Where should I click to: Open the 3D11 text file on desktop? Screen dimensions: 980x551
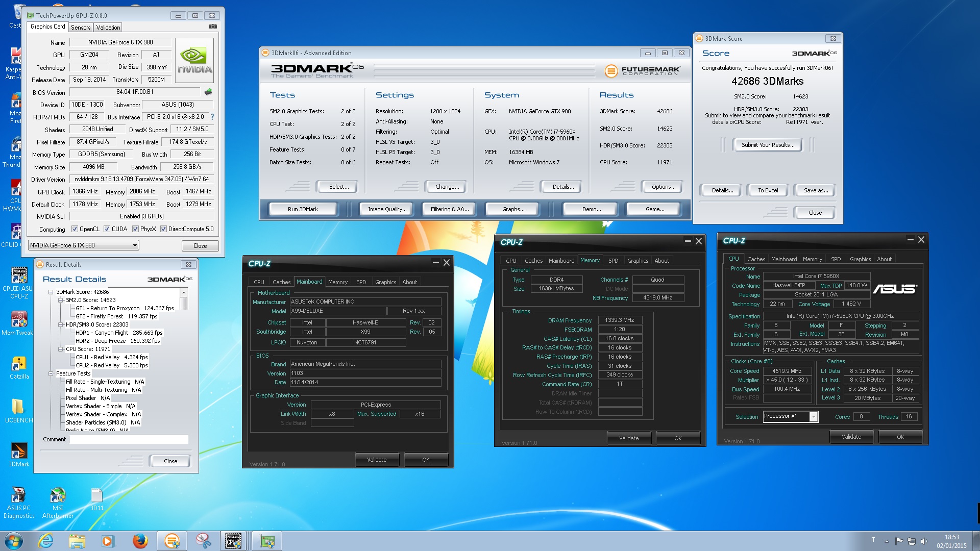click(x=96, y=499)
